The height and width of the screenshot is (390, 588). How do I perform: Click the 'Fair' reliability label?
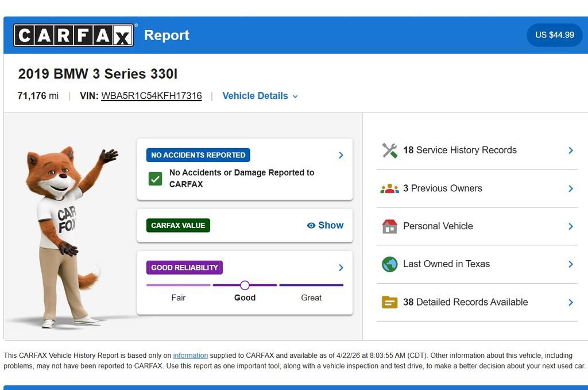pyautogui.click(x=179, y=298)
